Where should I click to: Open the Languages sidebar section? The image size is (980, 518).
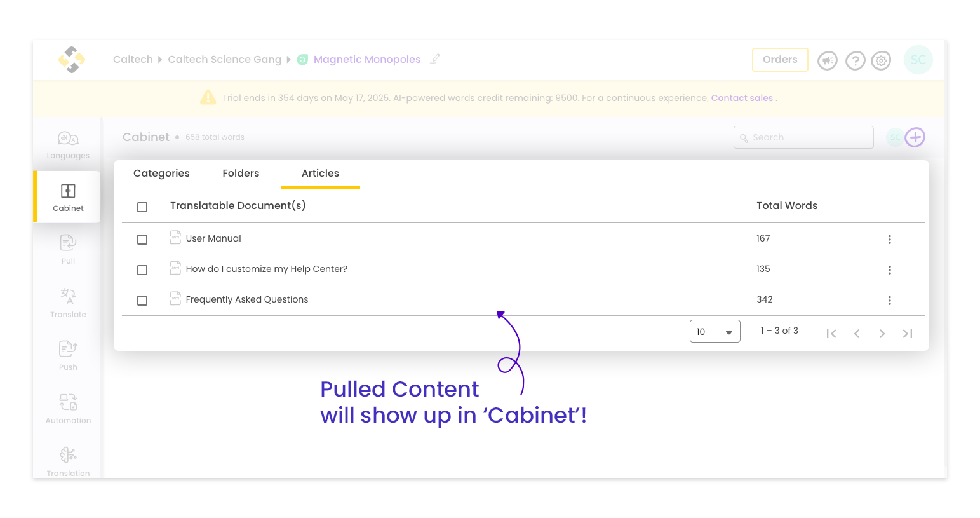68,145
